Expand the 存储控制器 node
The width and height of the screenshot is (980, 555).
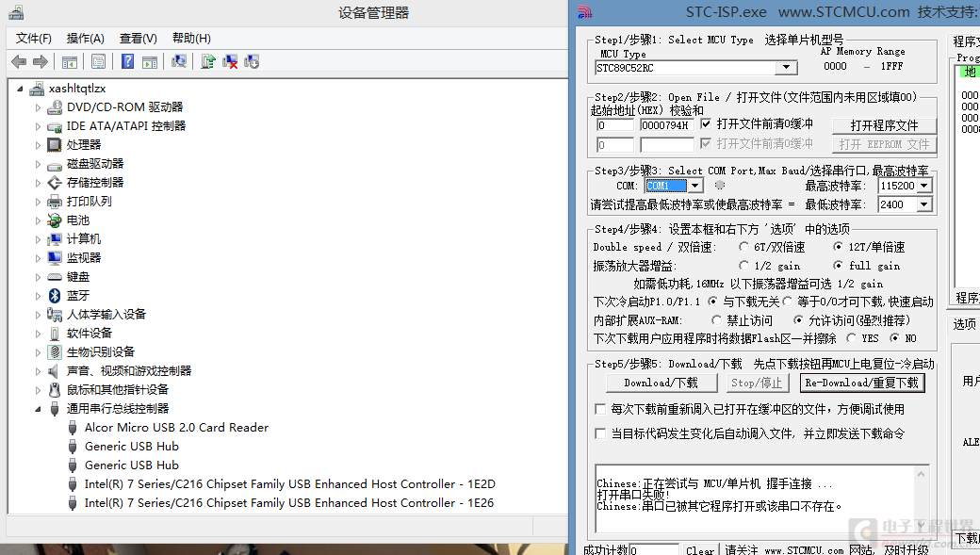(38, 183)
